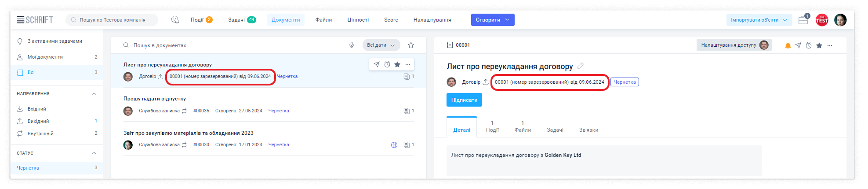Open the briefcase icon with badge
Screen dimensions: 868x189
[x=803, y=20]
